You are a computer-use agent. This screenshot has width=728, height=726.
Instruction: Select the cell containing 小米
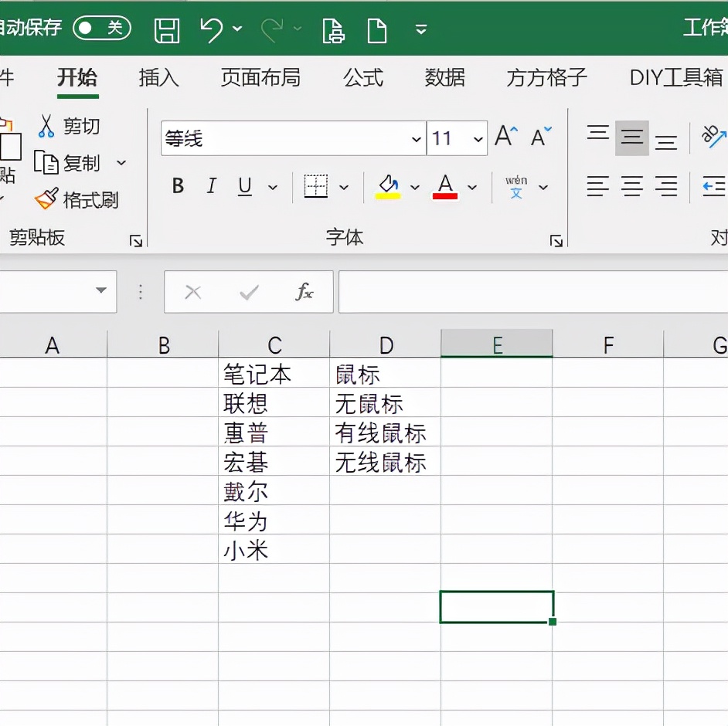(274, 549)
